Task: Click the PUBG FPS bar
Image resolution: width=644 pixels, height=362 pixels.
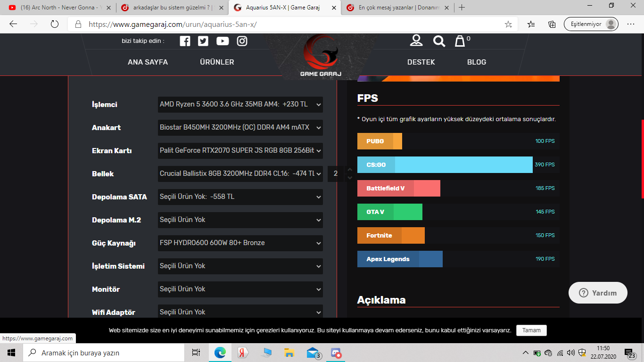Action: tap(380, 141)
